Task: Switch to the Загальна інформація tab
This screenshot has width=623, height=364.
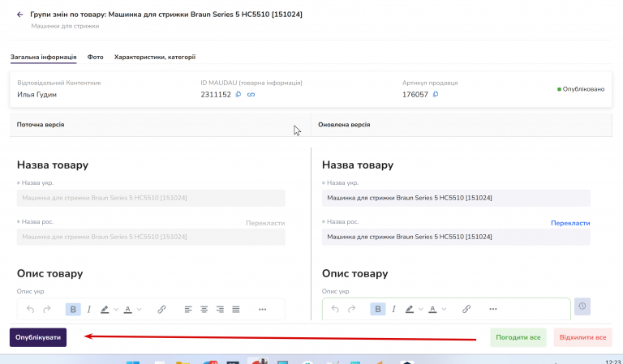Action: (x=43, y=58)
